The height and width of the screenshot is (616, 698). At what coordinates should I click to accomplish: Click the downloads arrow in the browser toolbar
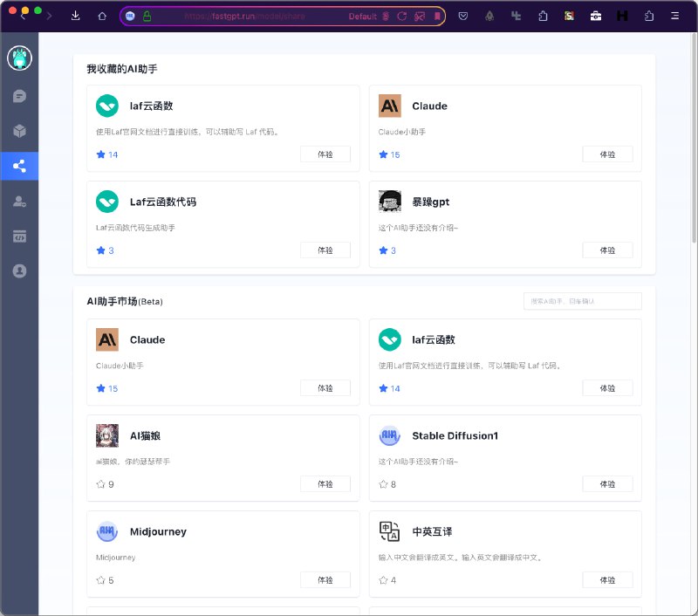pos(76,16)
